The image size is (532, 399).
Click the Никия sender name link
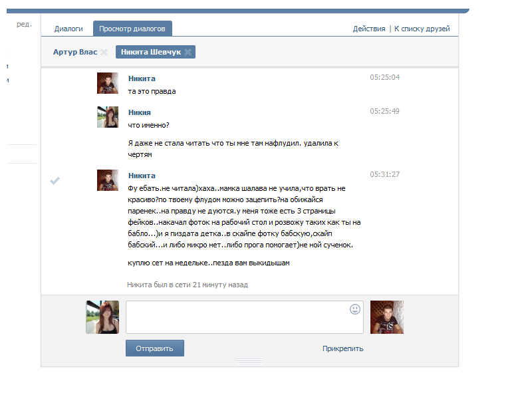click(140, 112)
